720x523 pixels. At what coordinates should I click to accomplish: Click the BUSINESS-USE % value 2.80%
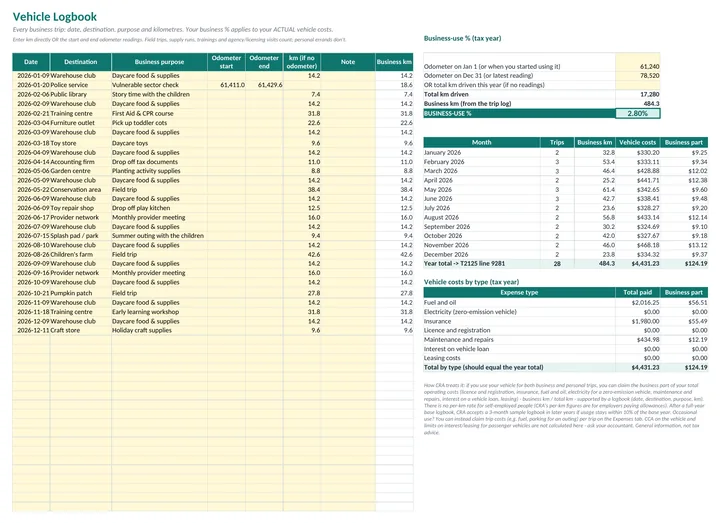[x=638, y=113]
